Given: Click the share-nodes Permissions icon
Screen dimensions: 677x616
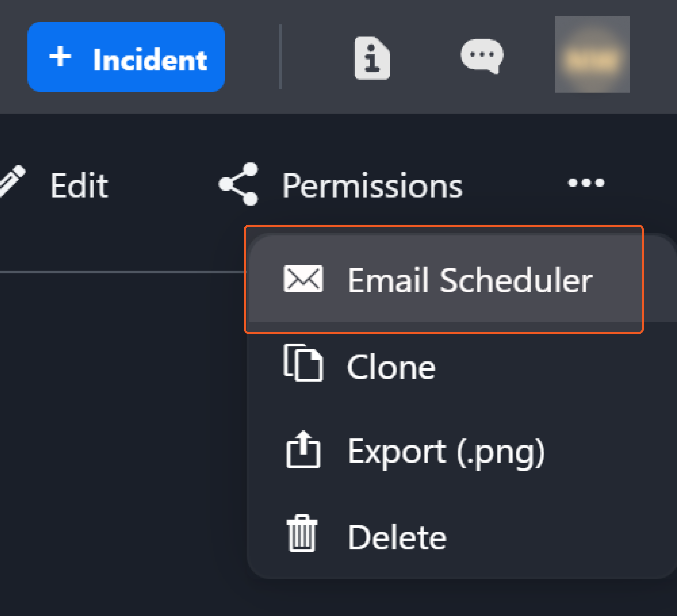Looking at the screenshot, I should click(239, 184).
